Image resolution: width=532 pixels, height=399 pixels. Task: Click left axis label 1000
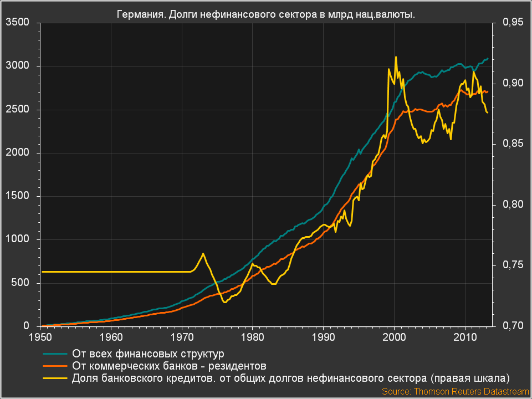point(18,239)
